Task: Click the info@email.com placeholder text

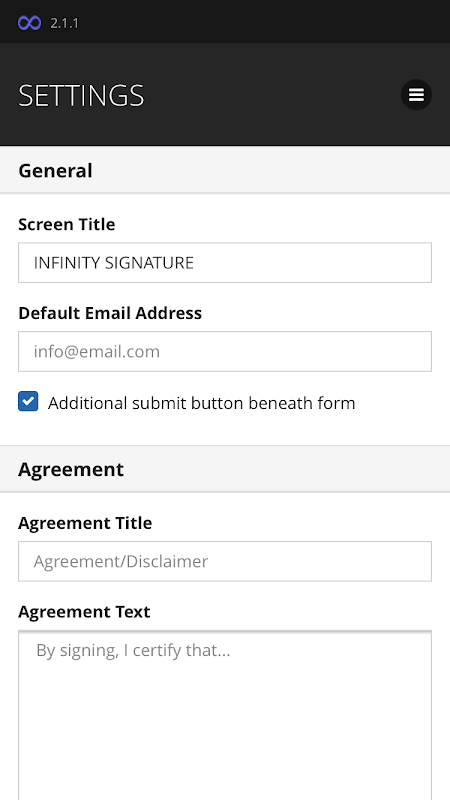Action: (x=97, y=352)
